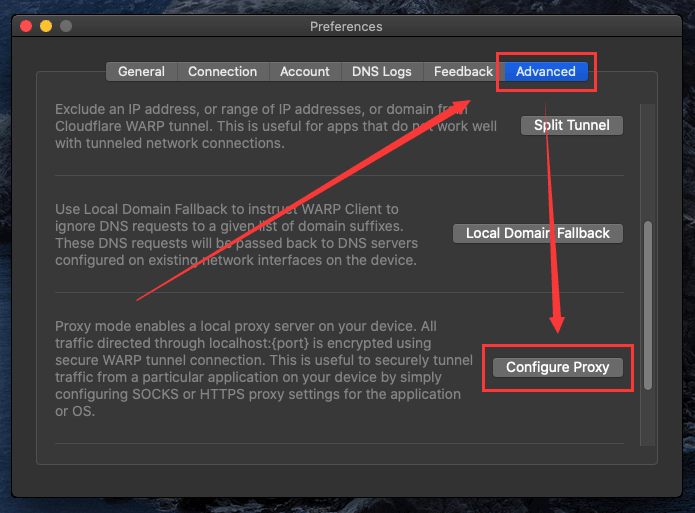The width and height of the screenshot is (695, 513).
Task: Go to the Feedback tab
Action: pos(463,71)
